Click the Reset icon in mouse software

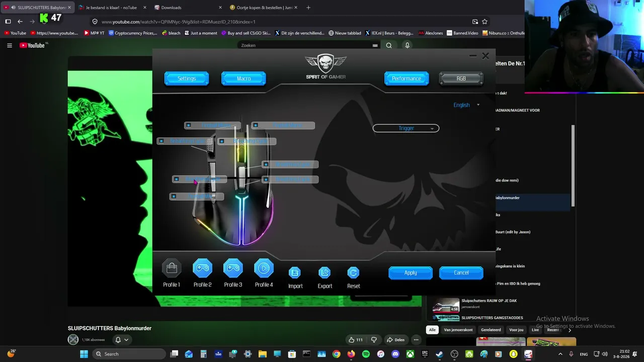pyautogui.click(x=353, y=273)
